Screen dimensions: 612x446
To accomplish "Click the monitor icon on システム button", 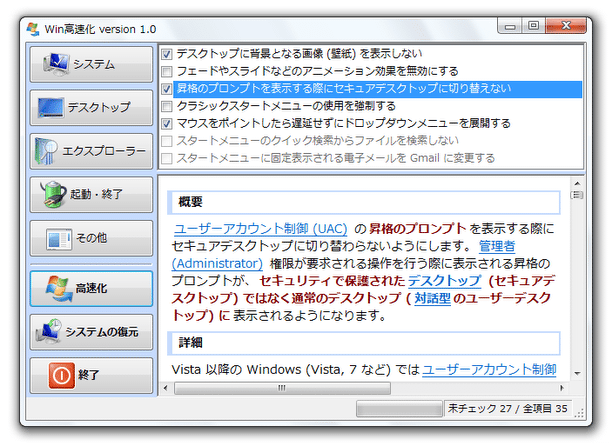I will point(57,64).
